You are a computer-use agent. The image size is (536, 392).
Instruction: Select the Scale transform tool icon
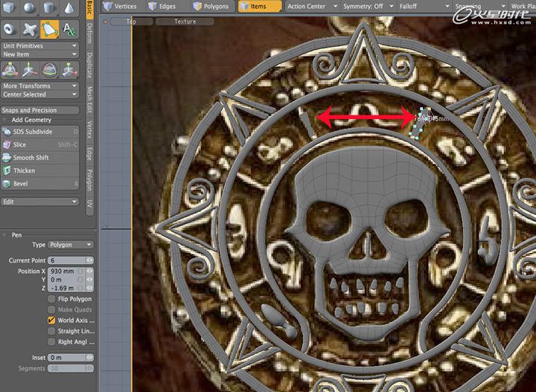pyautogui.click(x=70, y=70)
